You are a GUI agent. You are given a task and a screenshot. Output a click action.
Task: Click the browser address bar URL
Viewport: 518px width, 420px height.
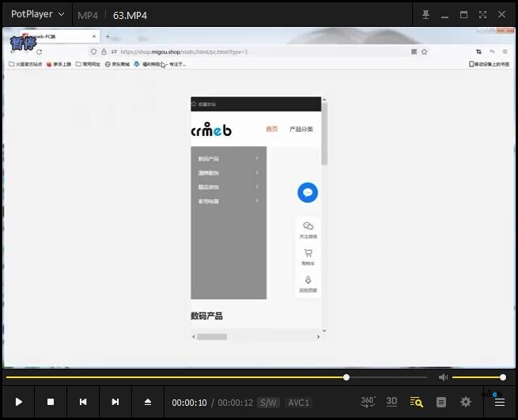[183, 52]
